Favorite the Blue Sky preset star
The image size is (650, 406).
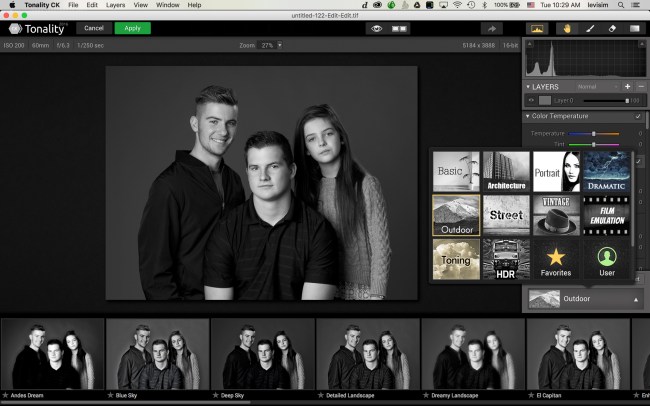pyautogui.click(x=110, y=395)
